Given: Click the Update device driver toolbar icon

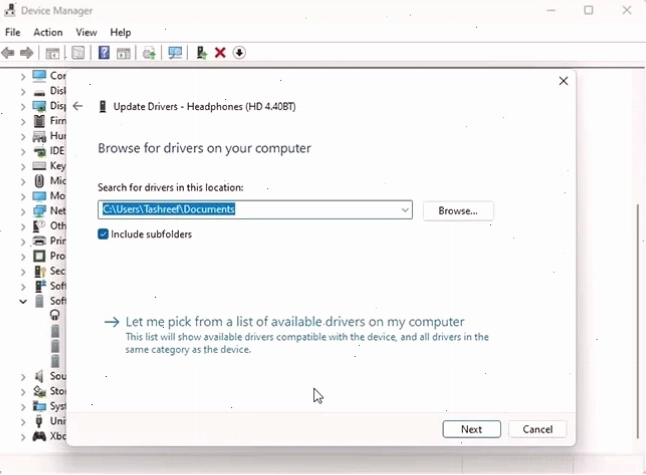Looking at the screenshot, I should tap(201, 53).
